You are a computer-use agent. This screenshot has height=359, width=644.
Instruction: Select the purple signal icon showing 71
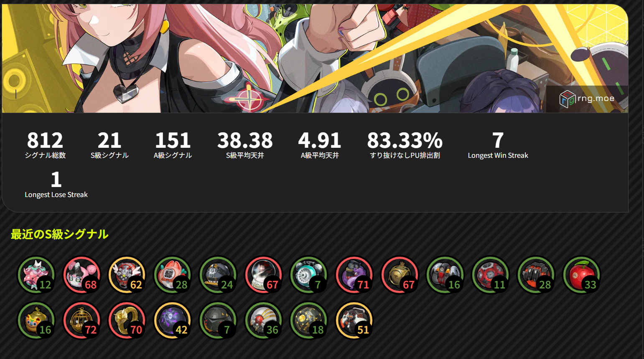coord(354,275)
